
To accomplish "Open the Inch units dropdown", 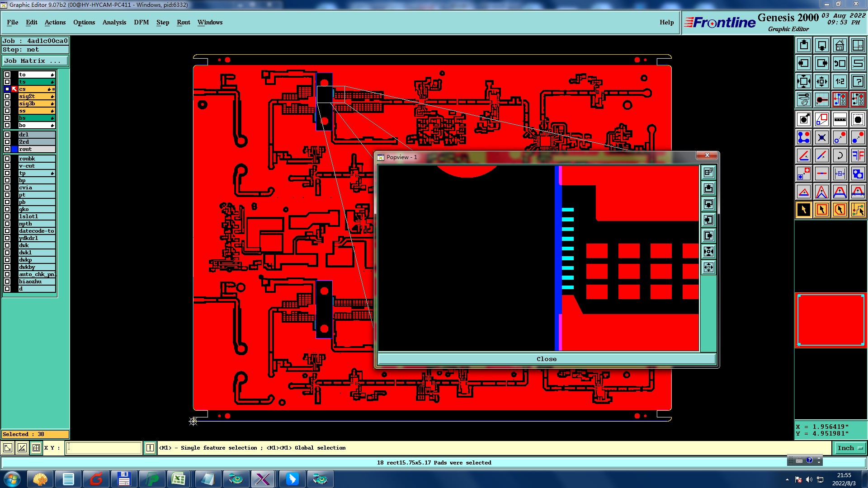I will (850, 448).
